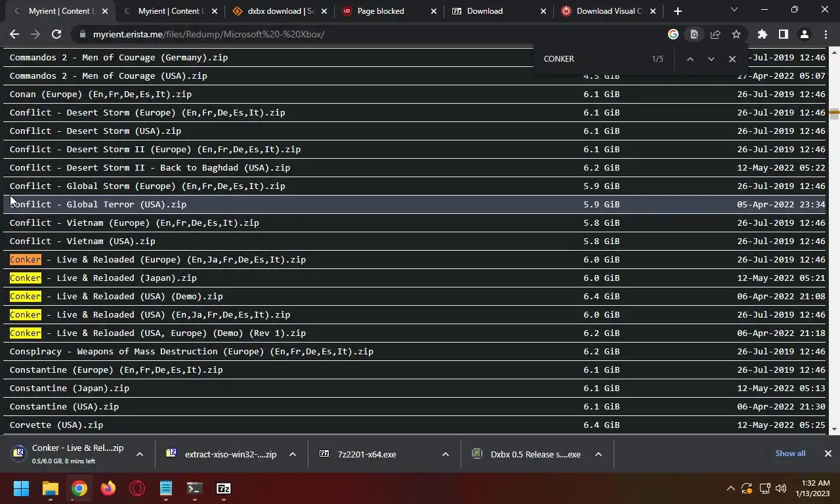Open Conker (USA, Europe) (Demo) (Rev 1) link

[157, 333]
